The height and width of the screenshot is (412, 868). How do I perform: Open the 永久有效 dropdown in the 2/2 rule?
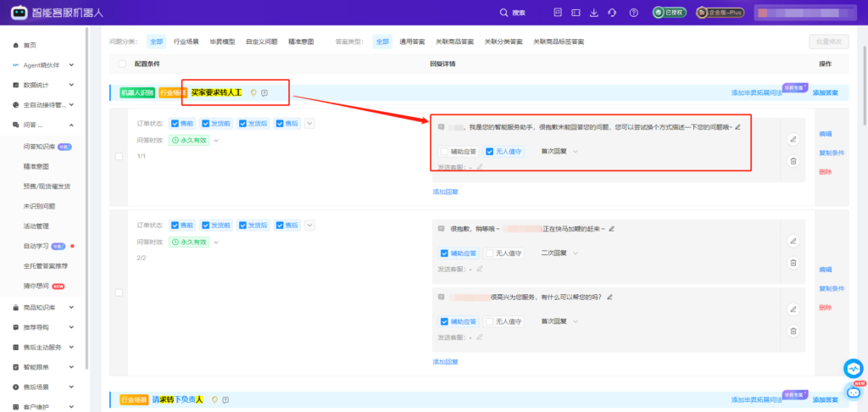tap(216, 242)
